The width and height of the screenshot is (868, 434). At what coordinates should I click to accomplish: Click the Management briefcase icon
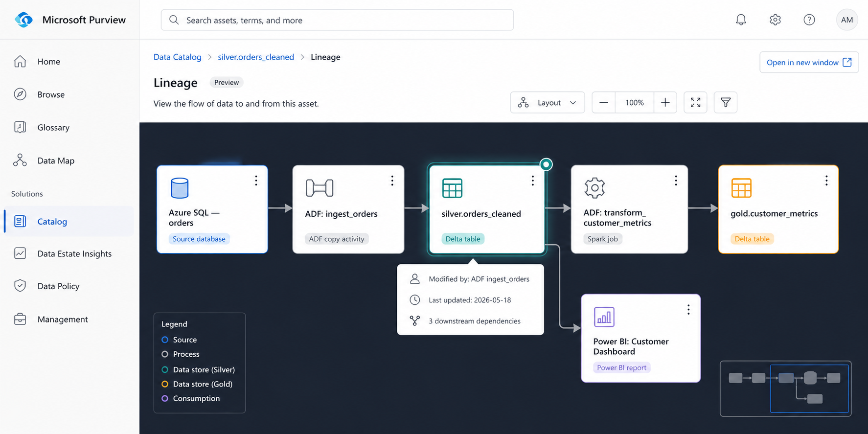pyautogui.click(x=20, y=319)
